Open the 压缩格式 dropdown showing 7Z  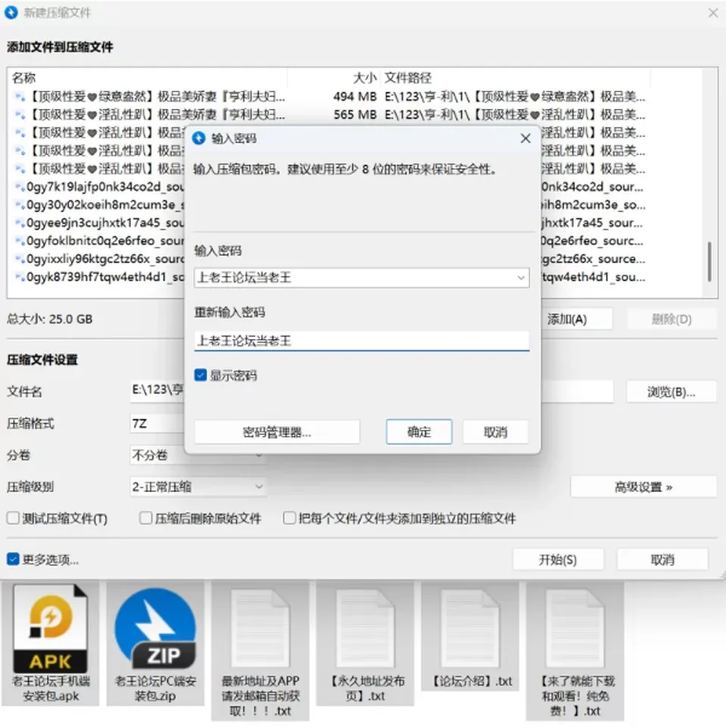tap(158, 424)
